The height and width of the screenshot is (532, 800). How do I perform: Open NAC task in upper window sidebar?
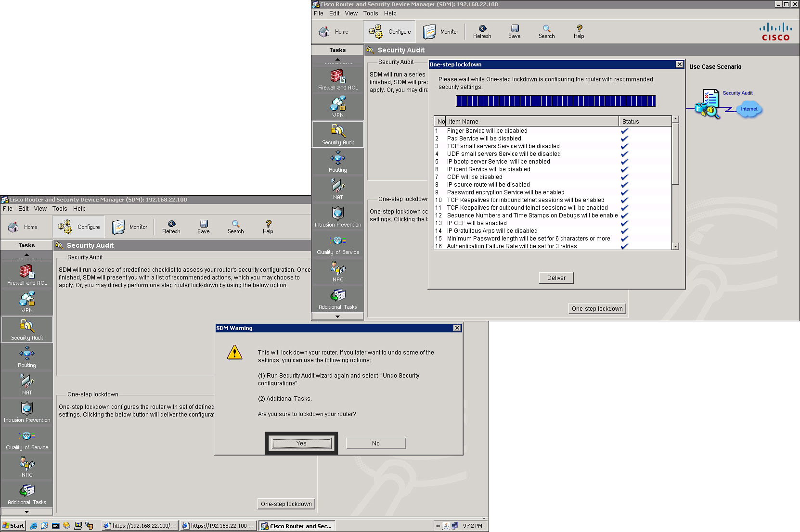click(x=338, y=271)
